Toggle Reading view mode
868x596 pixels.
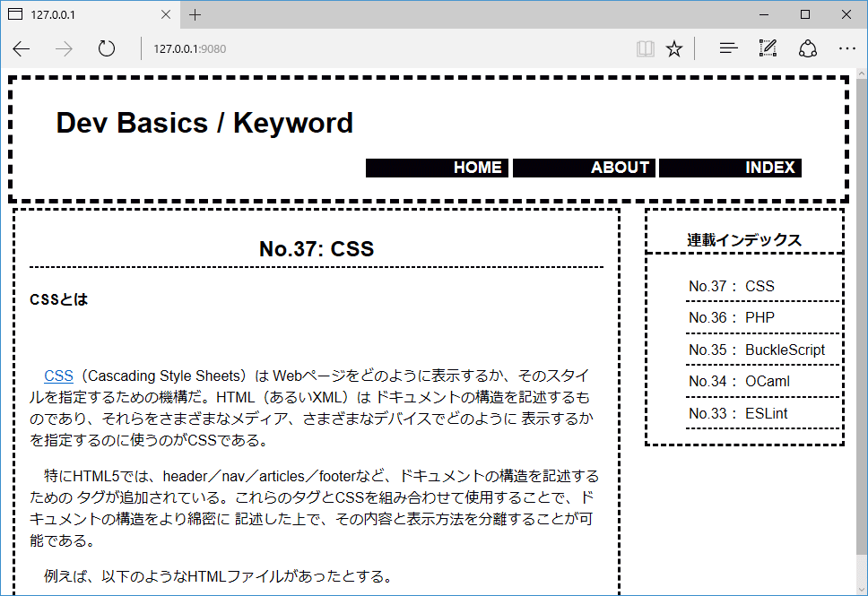[x=645, y=48]
